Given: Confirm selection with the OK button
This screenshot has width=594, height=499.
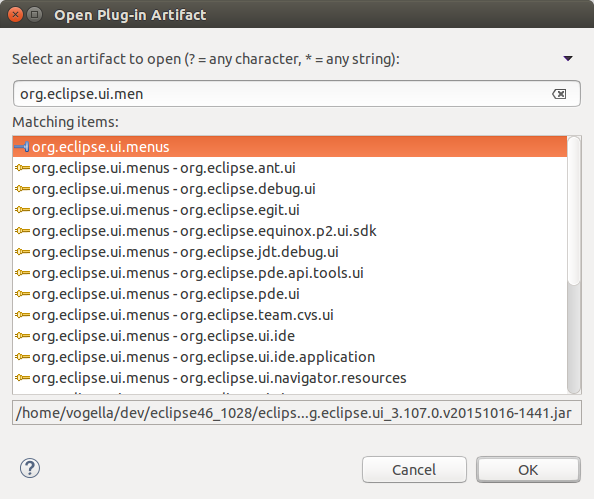Looking at the screenshot, I should click(x=528, y=470).
